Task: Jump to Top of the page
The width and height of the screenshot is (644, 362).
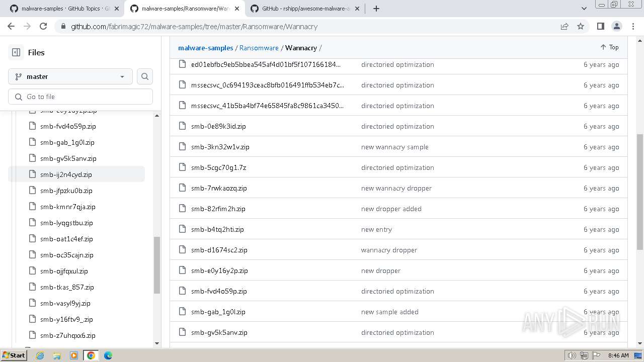Action: point(609,47)
